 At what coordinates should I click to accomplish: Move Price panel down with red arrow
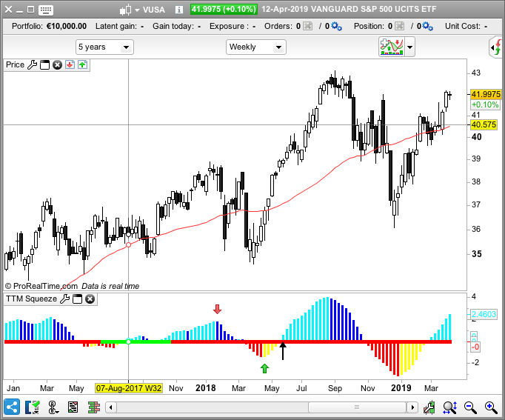70,64
